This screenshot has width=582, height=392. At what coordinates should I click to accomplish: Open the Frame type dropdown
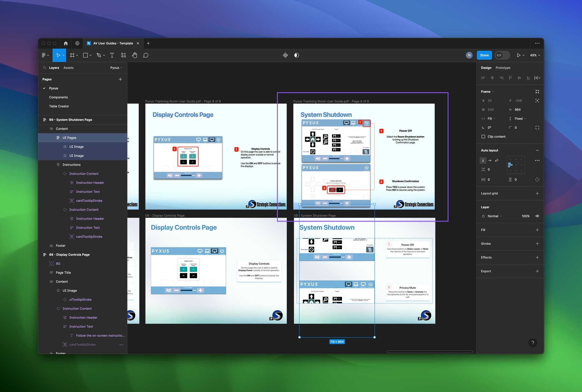click(x=487, y=91)
